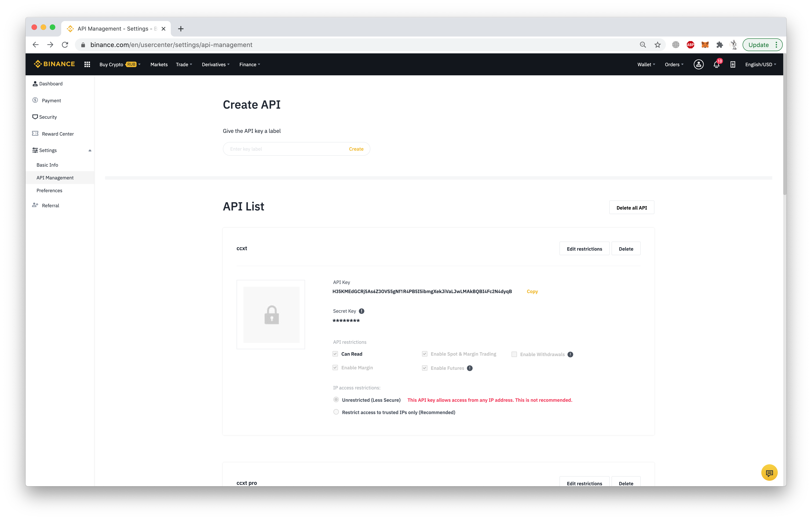Click the Chrome three-dot menu icon
The width and height of the screenshot is (812, 520).
776,45
